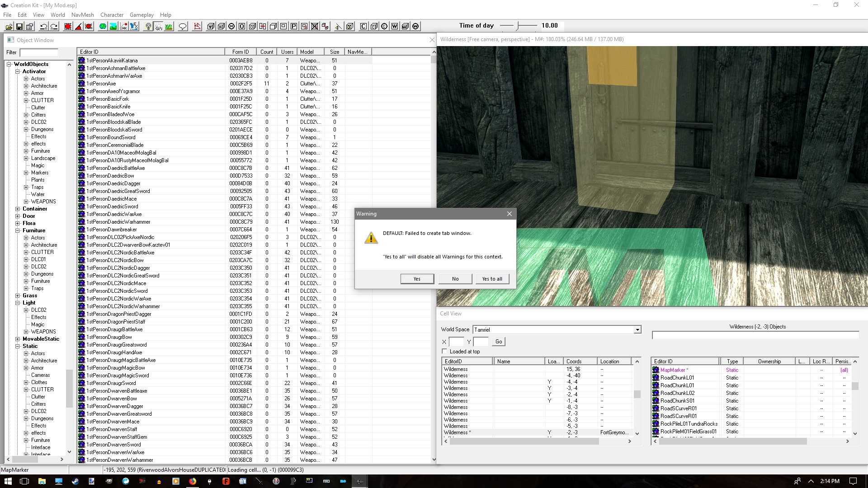Click the speech bubble dialogue icon
The height and width of the screenshot is (488, 868).
click(183, 27)
